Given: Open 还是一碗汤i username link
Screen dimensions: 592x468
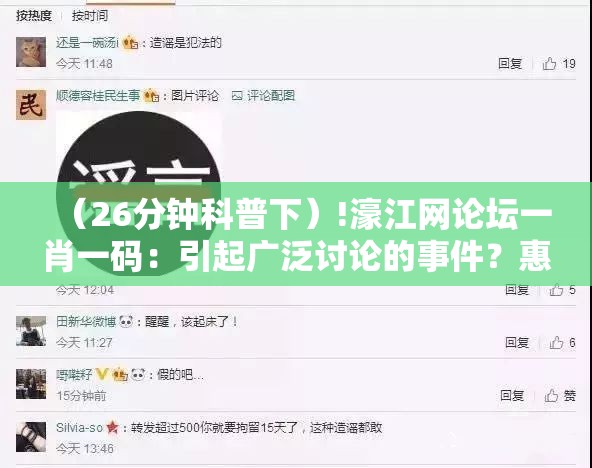Looking at the screenshot, I should (87, 43).
